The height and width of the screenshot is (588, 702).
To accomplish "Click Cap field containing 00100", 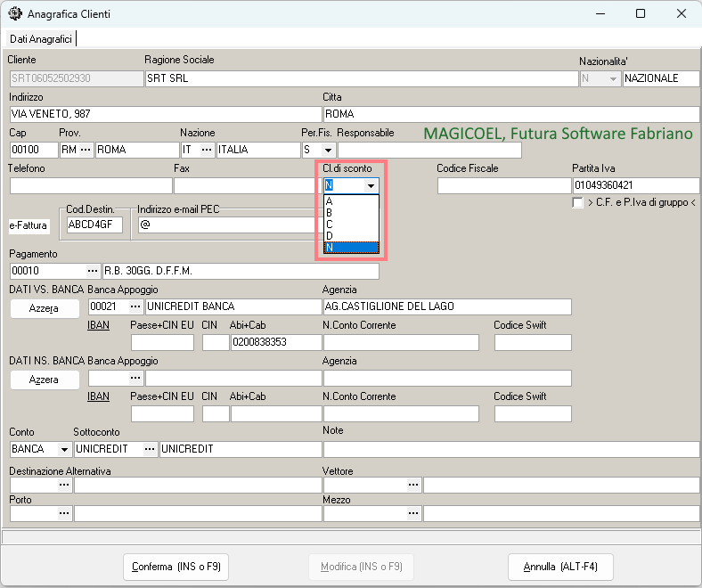I will tap(34, 150).
